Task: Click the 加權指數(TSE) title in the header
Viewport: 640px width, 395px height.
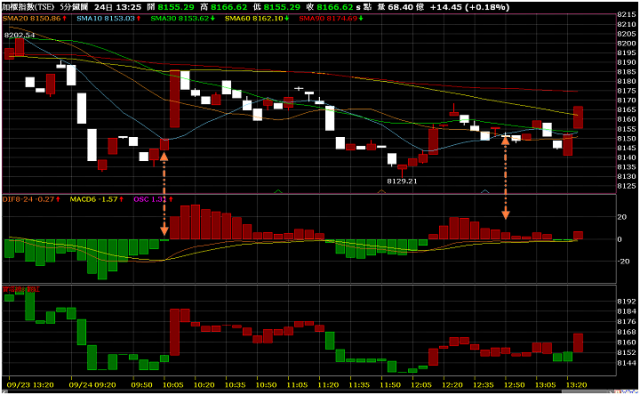Action: (x=28, y=7)
